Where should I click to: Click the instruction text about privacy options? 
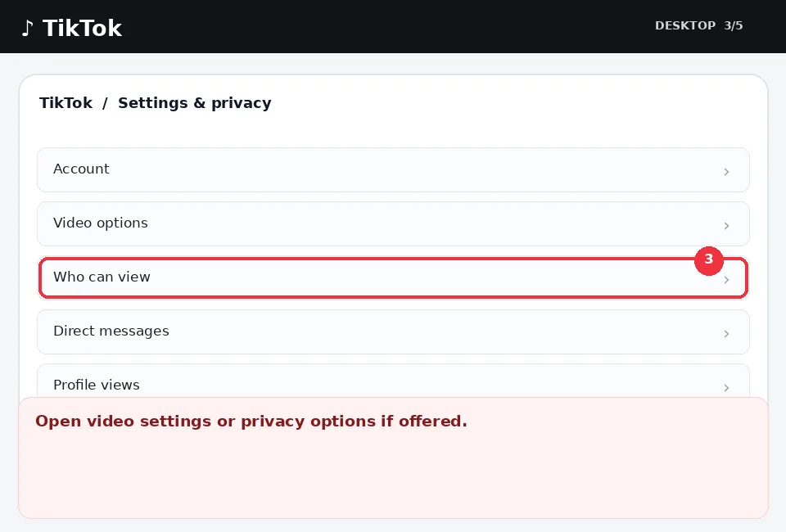(251, 422)
